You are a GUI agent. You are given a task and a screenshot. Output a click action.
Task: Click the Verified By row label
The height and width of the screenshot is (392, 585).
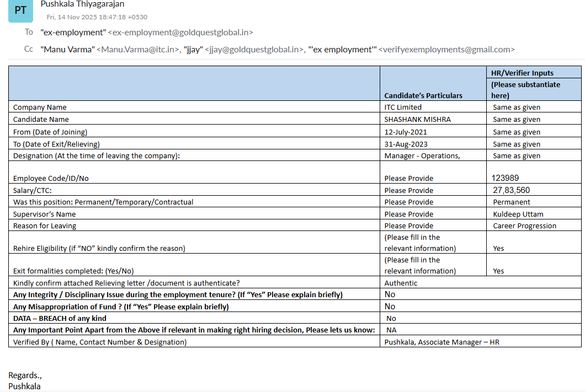point(99,342)
